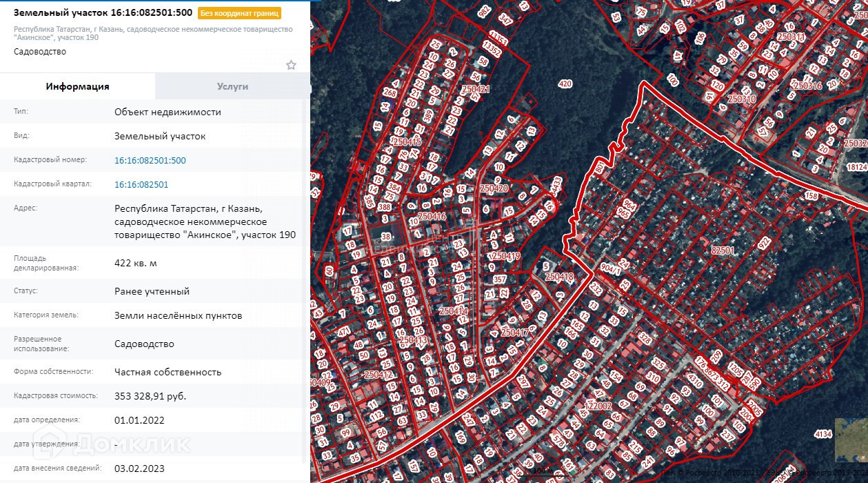Switch to the Услуги tab
This screenshot has width=868, height=483.
[232, 86]
